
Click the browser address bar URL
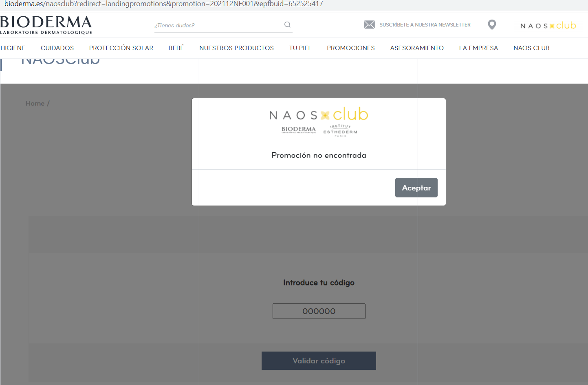coord(164,4)
